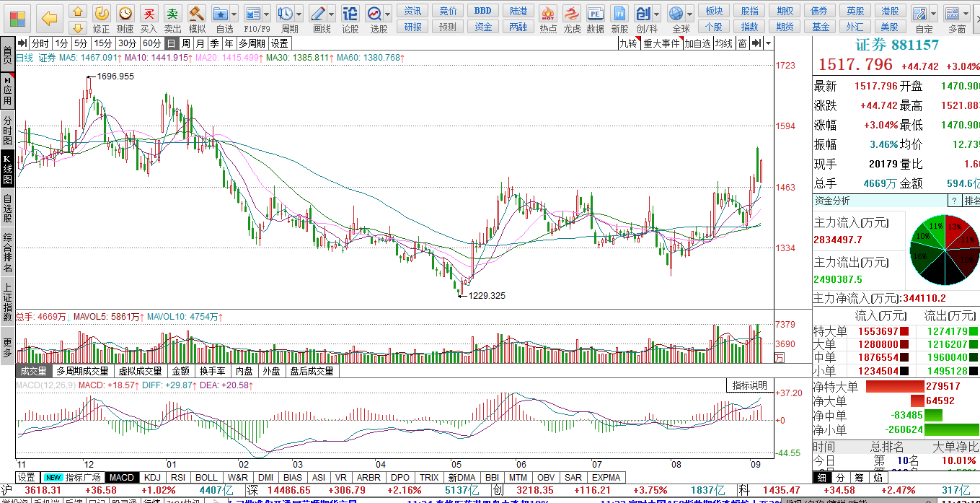980x503 pixels.
Task: Switch chart period to 周 weekly
Action: tap(186, 43)
